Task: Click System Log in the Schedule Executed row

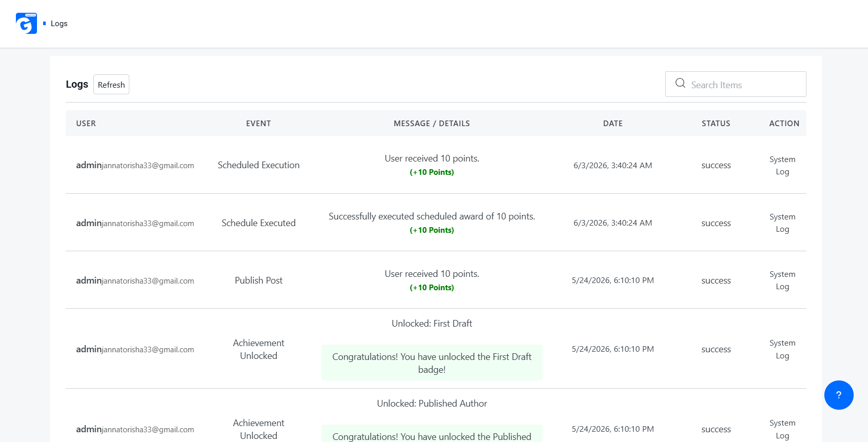Action: 782,223
